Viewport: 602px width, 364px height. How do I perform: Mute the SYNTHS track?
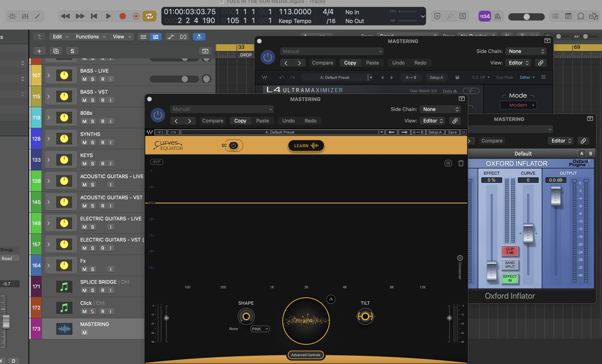tap(84, 142)
